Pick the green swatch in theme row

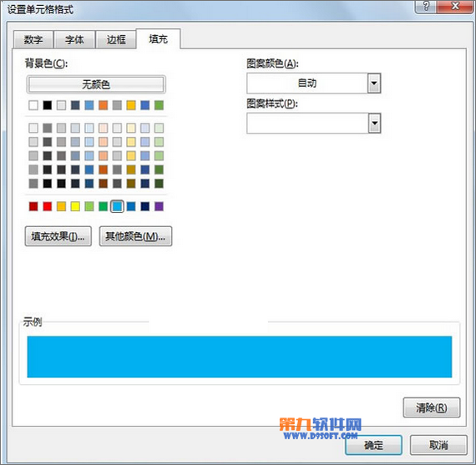click(159, 105)
